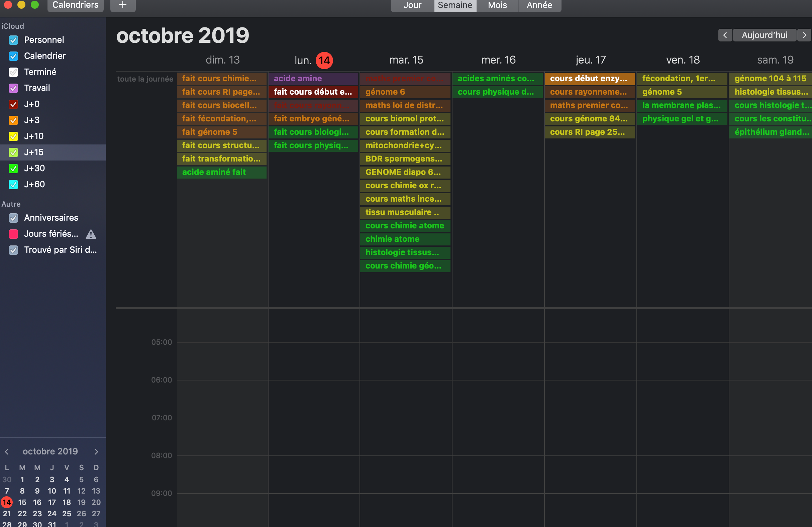Viewport: 812px width, 527px height.
Task: Toggle the Anniversaires calendar checkbox
Action: [13, 218]
